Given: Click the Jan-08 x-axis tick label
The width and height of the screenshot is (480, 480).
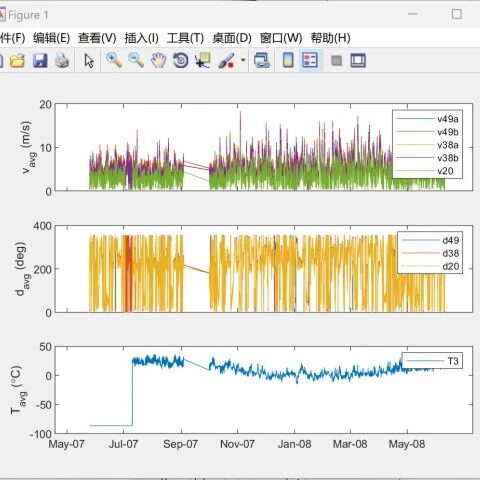Looking at the screenshot, I should coord(295,444).
